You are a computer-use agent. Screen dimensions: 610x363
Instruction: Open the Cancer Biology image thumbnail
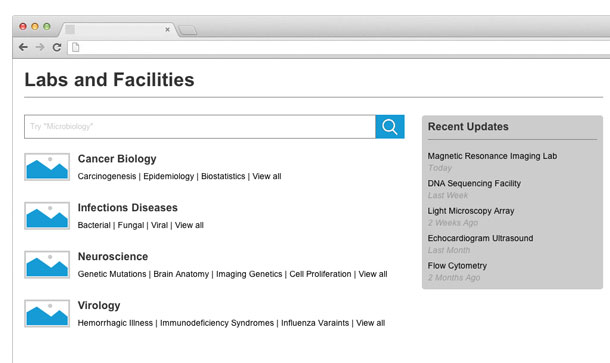tap(47, 167)
